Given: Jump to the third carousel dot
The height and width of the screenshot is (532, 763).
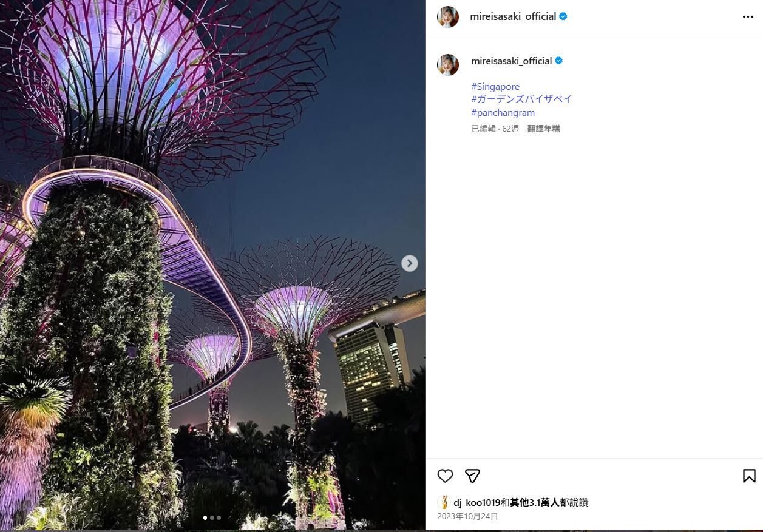Looking at the screenshot, I should click(219, 517).
